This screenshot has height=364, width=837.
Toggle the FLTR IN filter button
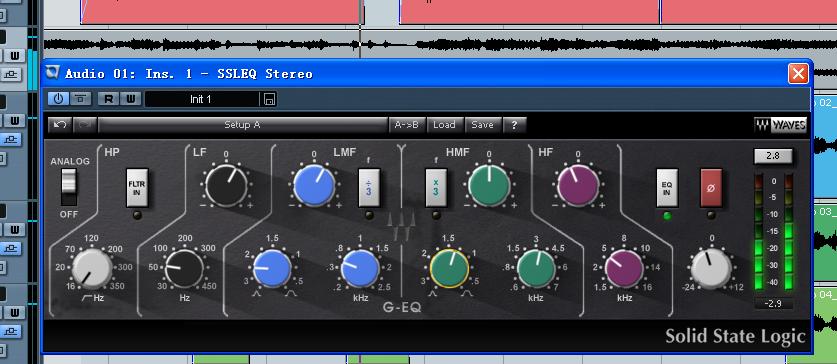click(137, 188)
